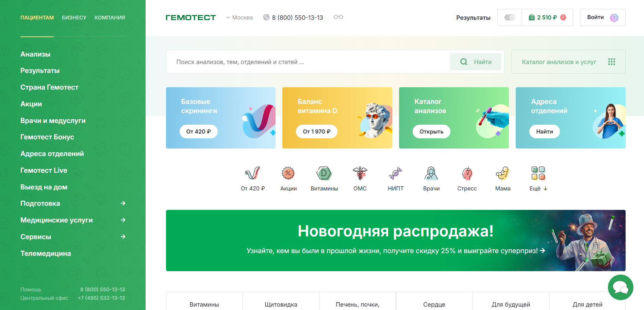644x310 pixels.
Task: Open accessibility mode via glasses icon
Action: (338, 17)
